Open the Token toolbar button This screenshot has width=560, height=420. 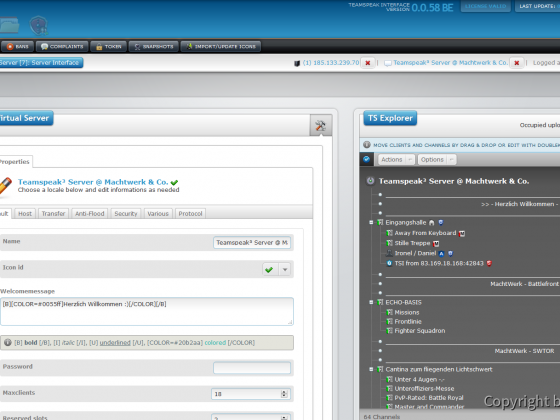(x=109, y=46)
